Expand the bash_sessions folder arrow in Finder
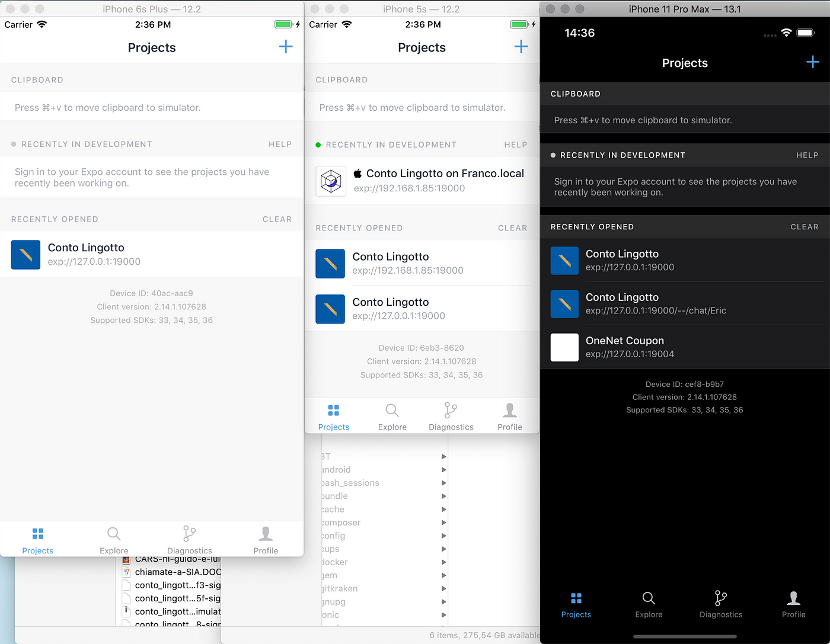This screenshot has width=830, height=644. coord(444,483)
